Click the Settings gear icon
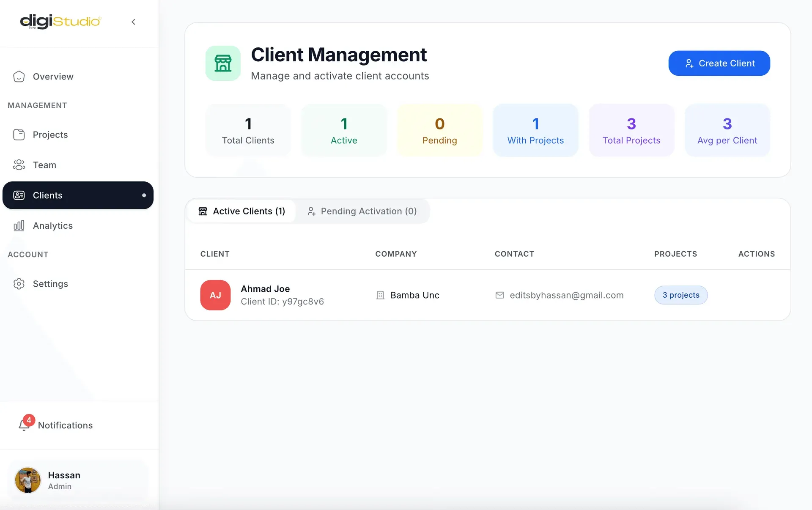This screenshot has width=812, height=510. [19, 284]
